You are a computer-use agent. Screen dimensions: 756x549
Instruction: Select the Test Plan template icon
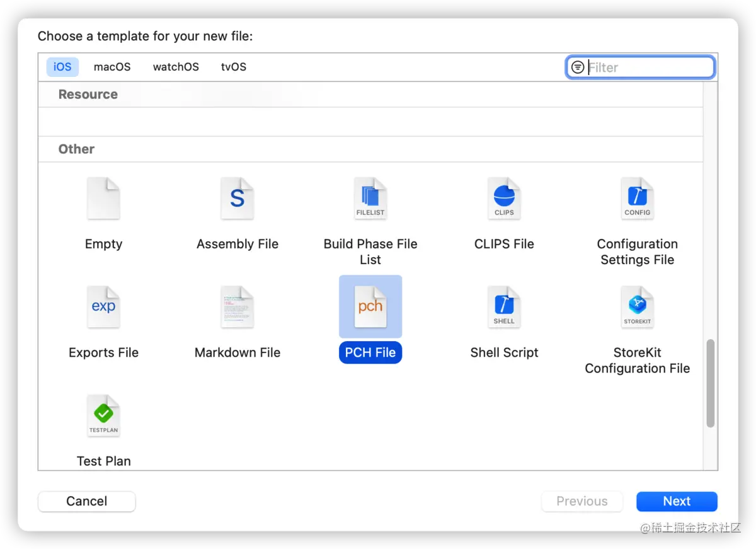pos(103,416)
